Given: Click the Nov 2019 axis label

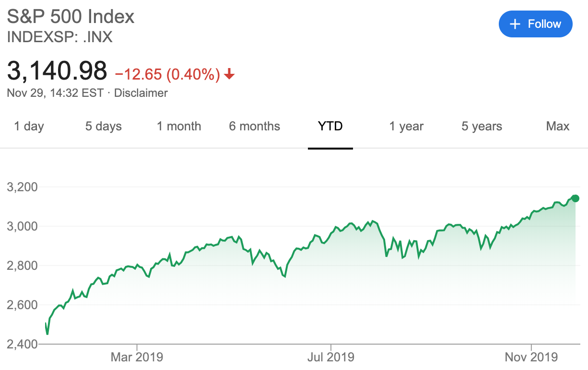Looking at the screenshot, I should click(532, 357).
